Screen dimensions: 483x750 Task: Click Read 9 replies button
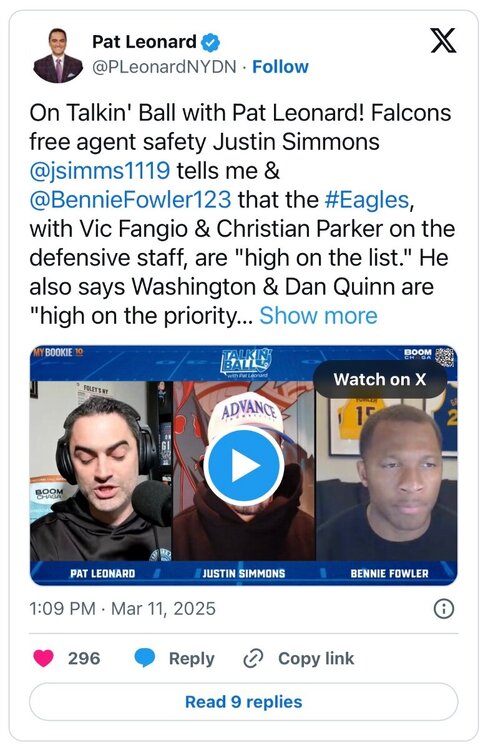point(243,702)
